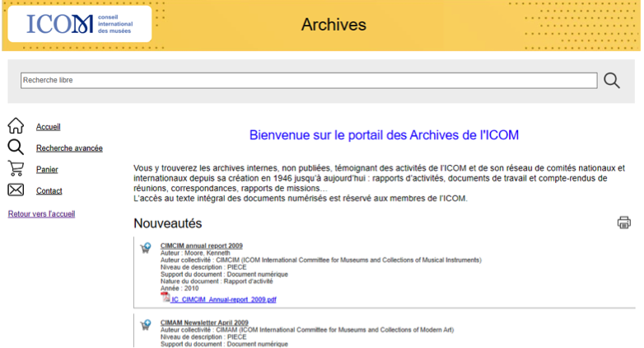The height and width of the screenshot is (348, 644).
Task: Open the Panier menu link
Action: click(x=47, y=170)
